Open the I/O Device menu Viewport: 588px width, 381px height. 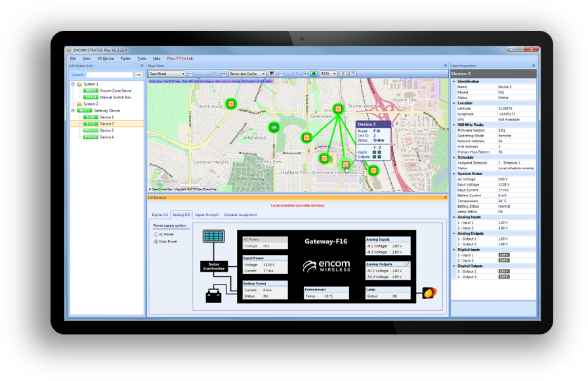click(x=106, y=58)
